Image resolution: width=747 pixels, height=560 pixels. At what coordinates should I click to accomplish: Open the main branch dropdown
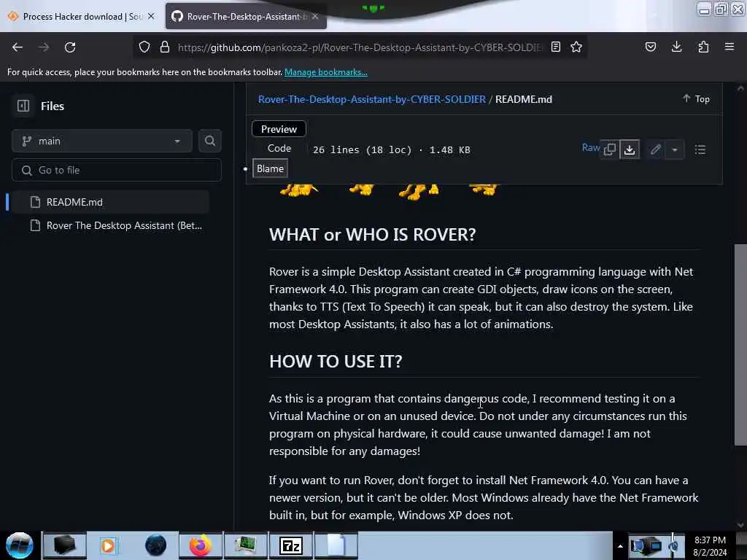[102, 141]
